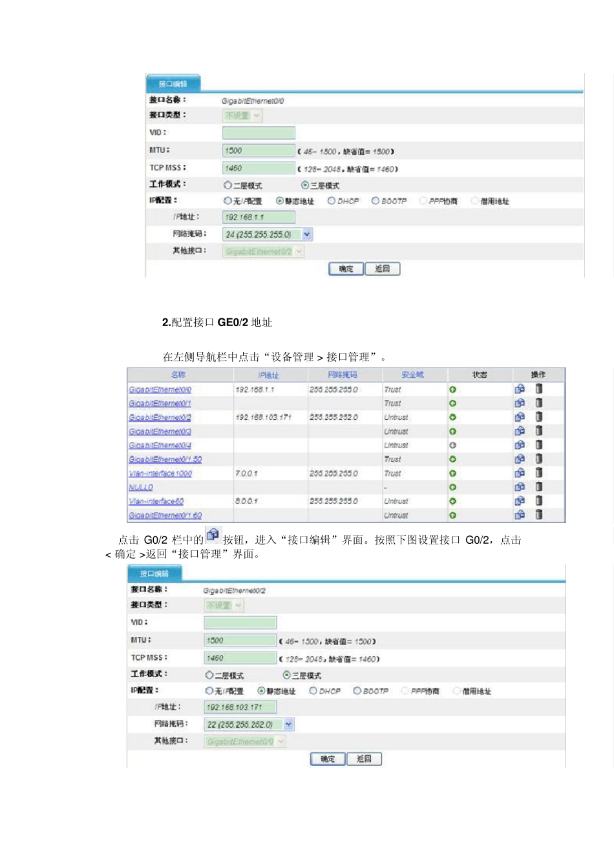Screen dimensions: 614x868
Task: Click empty VID field in GigabitEthernet0/0 form
Action: tap(259, 133)
